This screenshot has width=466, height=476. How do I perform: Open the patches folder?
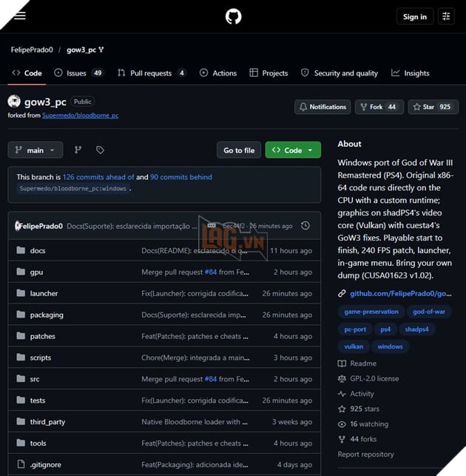[42, 336]
